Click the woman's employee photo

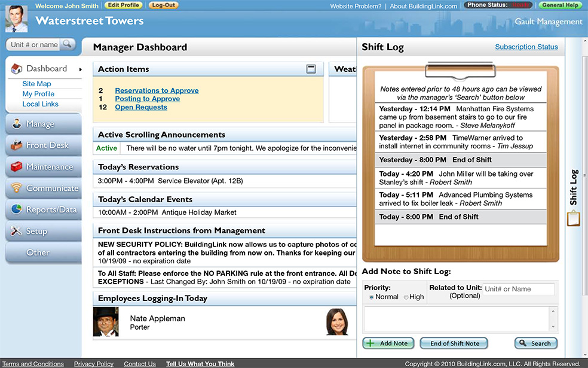coord(337,322)
